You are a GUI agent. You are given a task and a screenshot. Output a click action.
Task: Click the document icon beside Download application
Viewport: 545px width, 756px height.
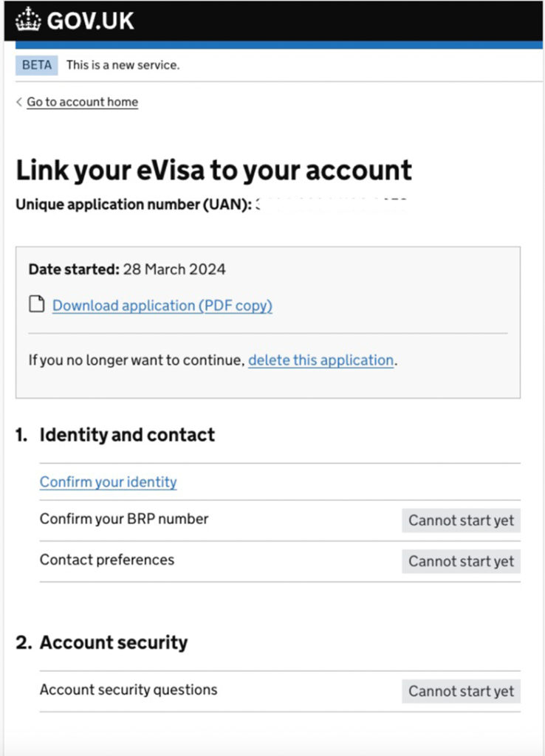36,305
